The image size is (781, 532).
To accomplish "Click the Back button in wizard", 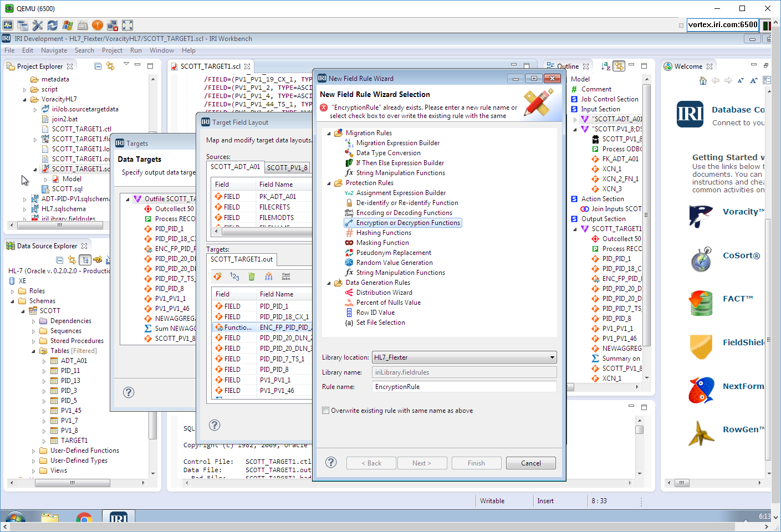I will pos(371,463).
